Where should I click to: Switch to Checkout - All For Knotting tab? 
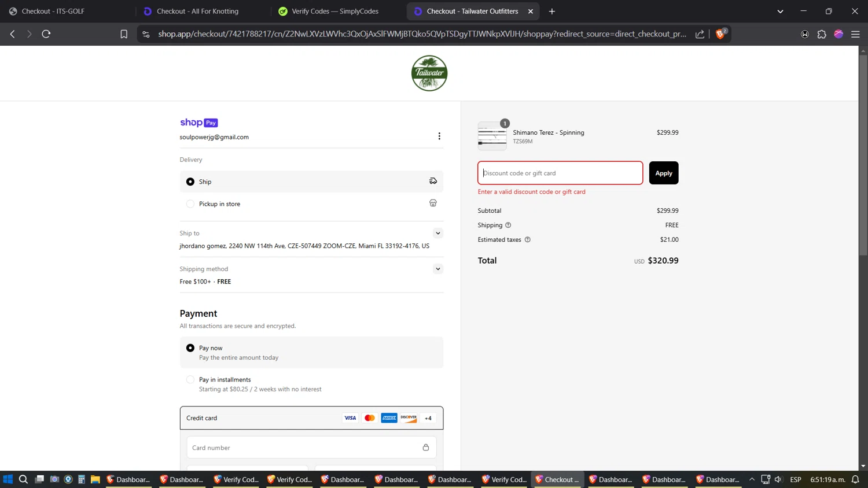point(202,11)
